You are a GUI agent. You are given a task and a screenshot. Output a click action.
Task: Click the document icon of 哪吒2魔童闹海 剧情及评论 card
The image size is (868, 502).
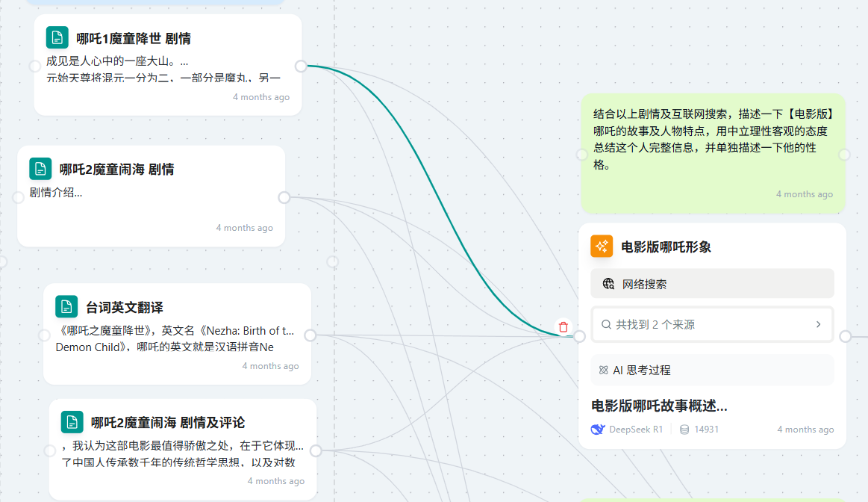coord(72,421)
